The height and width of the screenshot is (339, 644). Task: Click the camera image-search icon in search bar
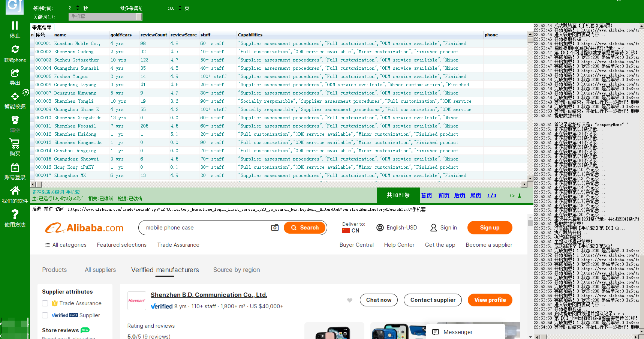[275, 228]
